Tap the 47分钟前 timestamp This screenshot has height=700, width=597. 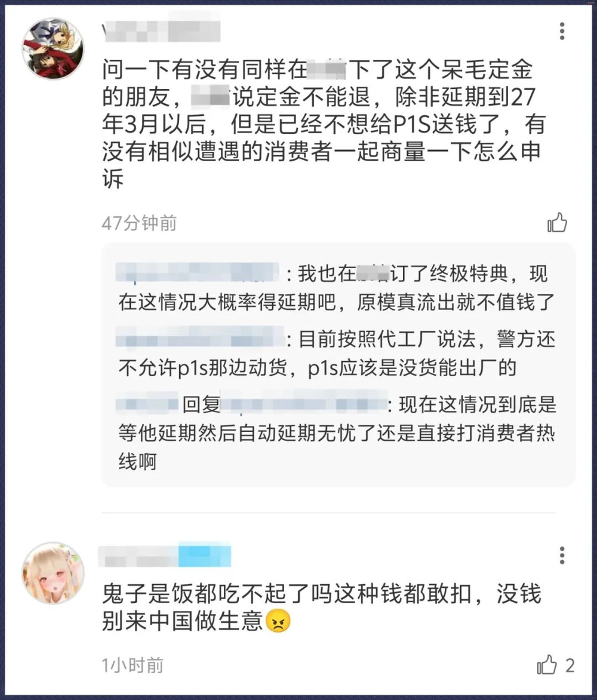pos(139,223)
